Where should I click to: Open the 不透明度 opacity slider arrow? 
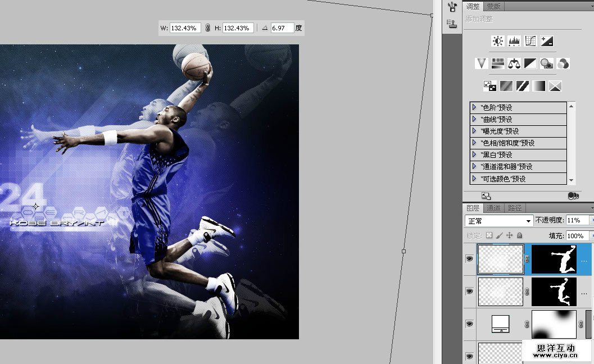591,221
